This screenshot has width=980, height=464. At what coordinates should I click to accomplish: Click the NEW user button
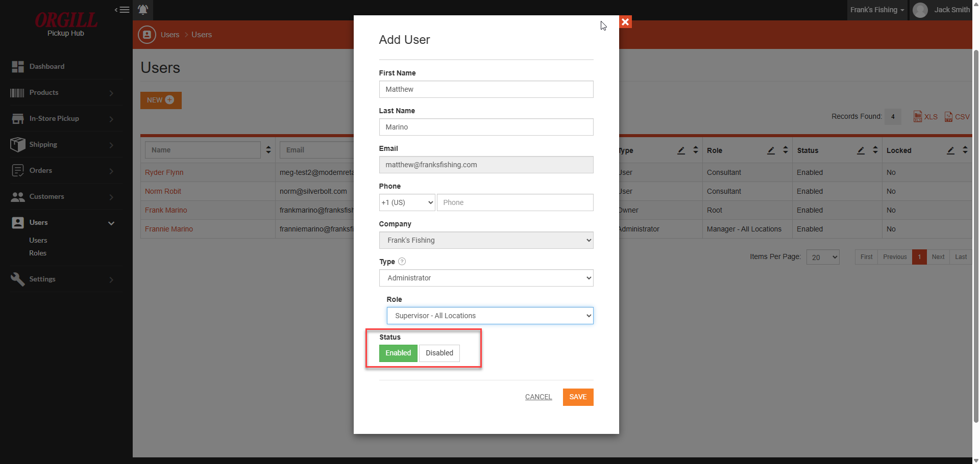[x=161, y=100]
